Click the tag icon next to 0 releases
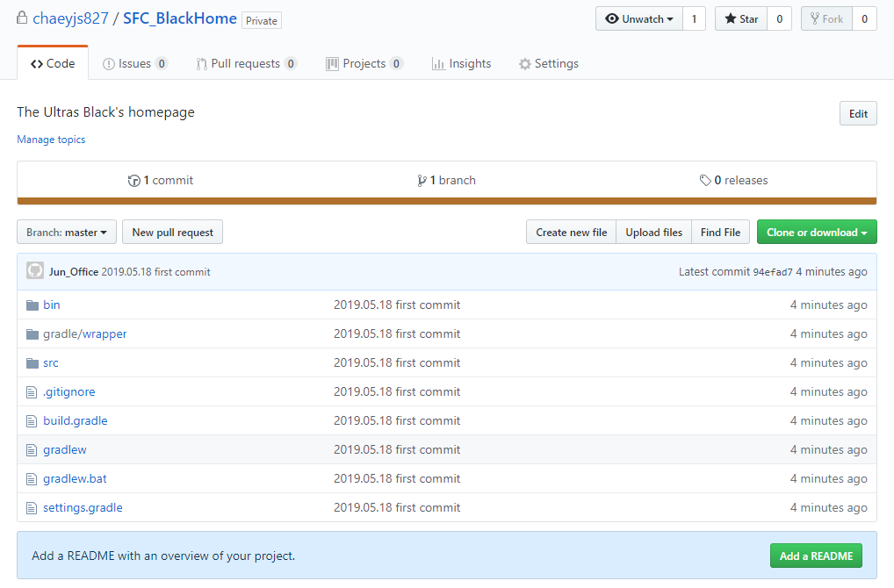 705,180
